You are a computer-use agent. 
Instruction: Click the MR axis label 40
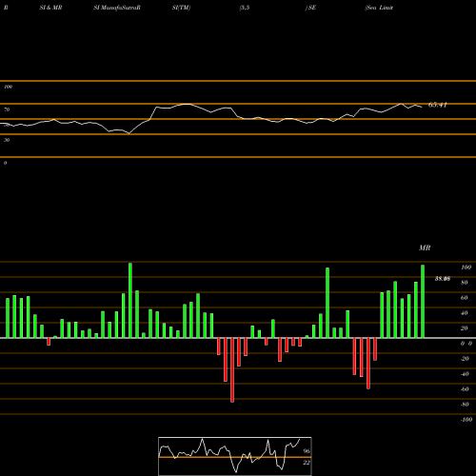click(x=465, y=313)
